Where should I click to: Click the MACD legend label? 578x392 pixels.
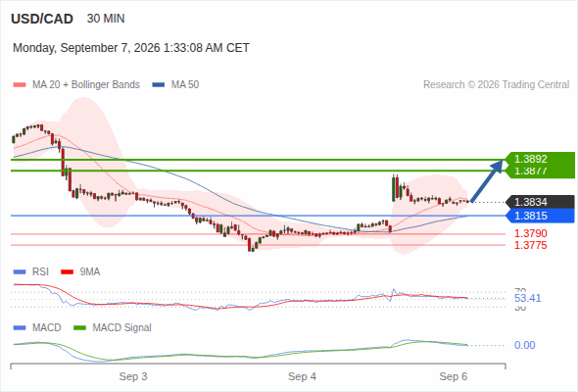coord(47,328)
